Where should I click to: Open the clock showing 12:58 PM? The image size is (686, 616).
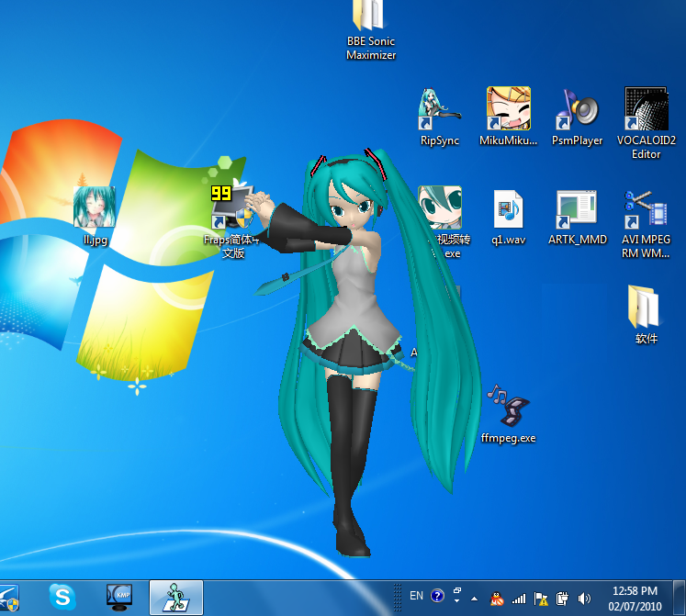[635, 599]
